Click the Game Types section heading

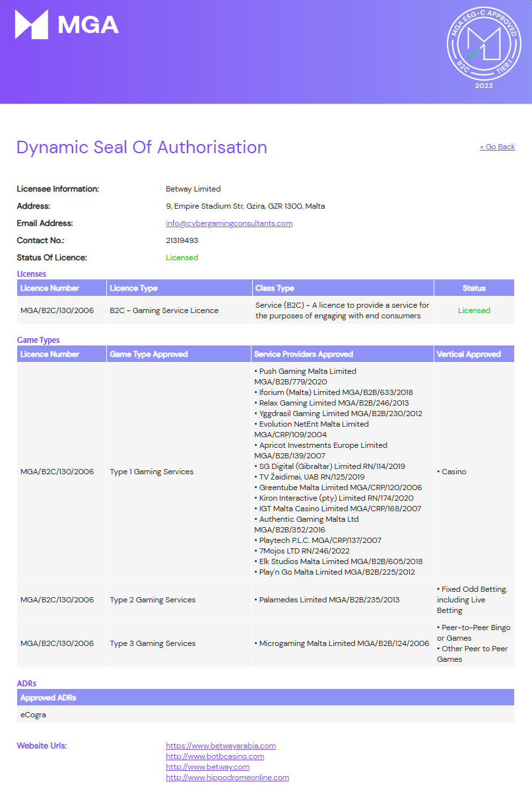(38, 340)
